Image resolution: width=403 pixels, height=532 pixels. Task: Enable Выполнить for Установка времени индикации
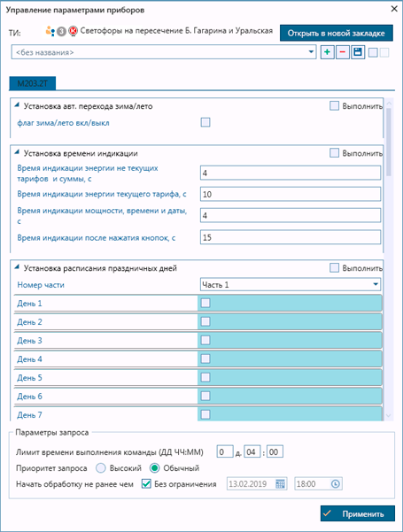pyautogui.click(x=335, y=153)
